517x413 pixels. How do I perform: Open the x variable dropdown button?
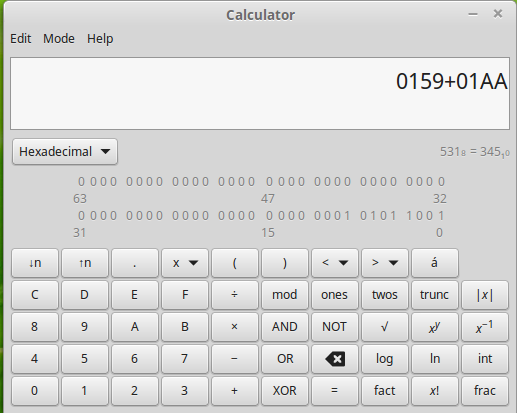click(x=185, y=263)
